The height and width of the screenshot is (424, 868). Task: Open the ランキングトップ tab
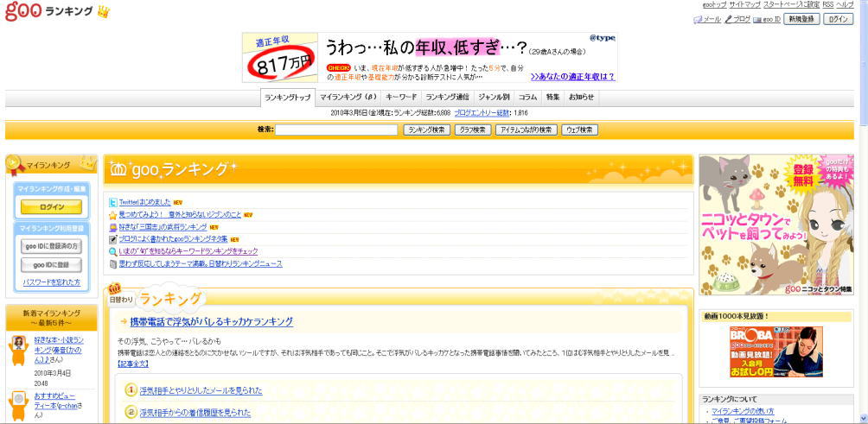[x=288, y=98]
